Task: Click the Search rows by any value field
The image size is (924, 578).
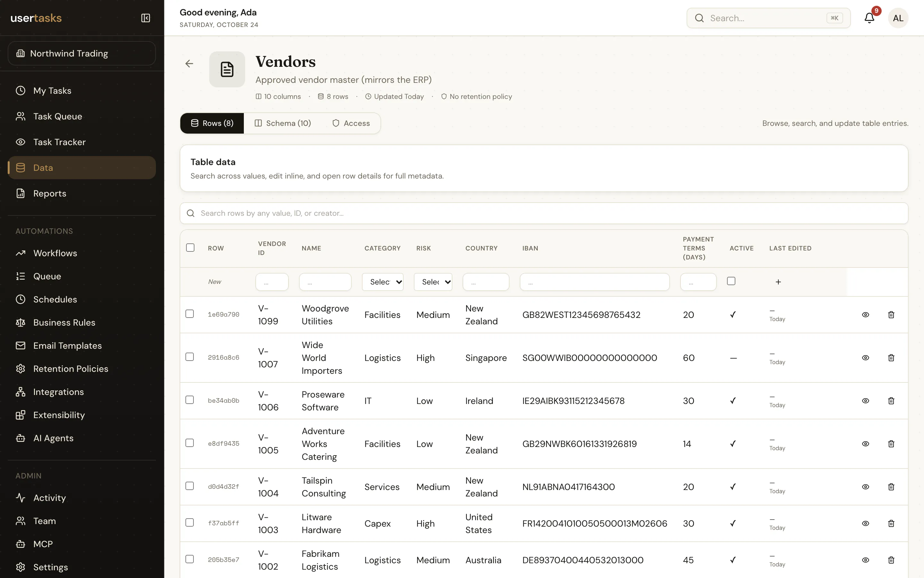Action: click(x=544, y=213)
